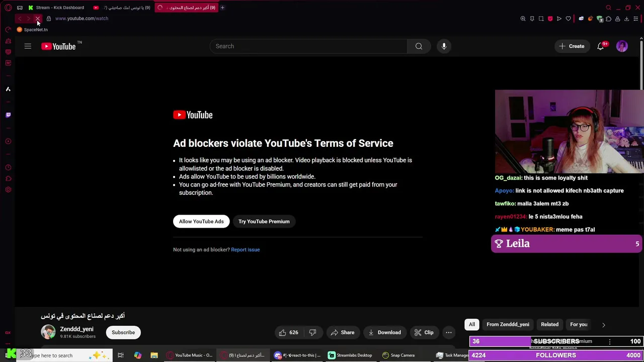Click Try YouTube Premium button
644x362 pixels.
264,221
